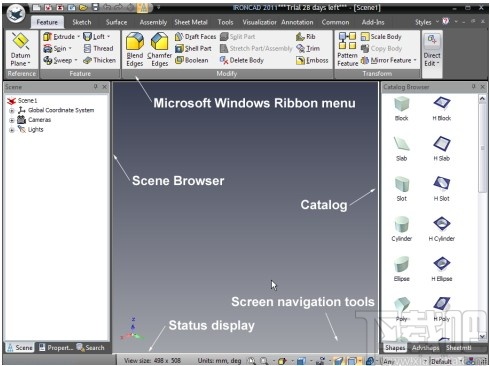This screenshot has width=490, height=366.
Task: Click the Blend Edges icon
Action: (135, 41)
